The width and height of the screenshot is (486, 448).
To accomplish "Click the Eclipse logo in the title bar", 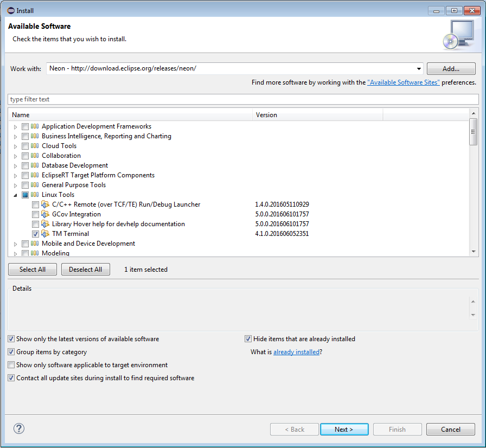I will pyautogui.click(x=11, y=10).
